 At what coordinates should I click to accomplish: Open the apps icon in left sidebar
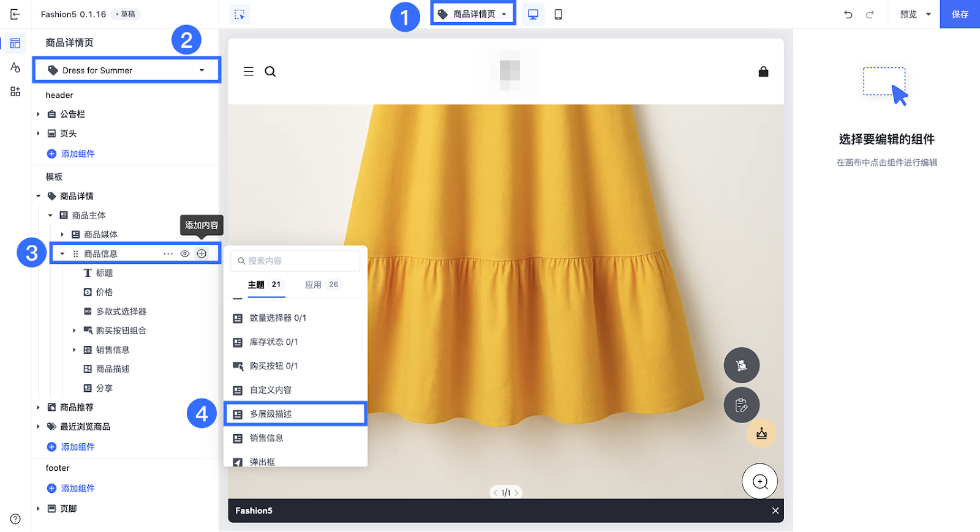coord(15,91)
